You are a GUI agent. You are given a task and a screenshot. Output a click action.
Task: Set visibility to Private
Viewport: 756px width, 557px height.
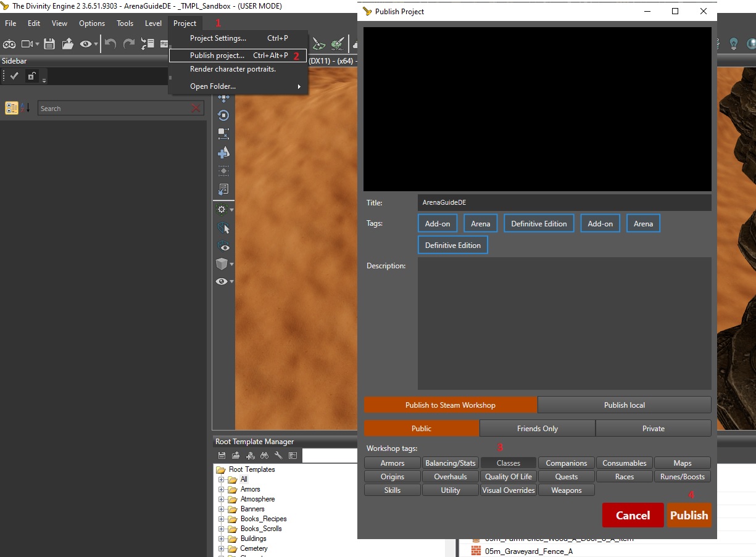[654, 428]
